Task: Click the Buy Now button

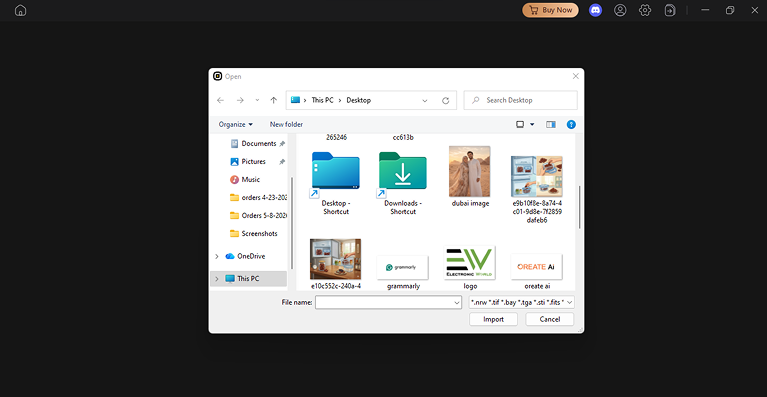Action: pos(550,10)
